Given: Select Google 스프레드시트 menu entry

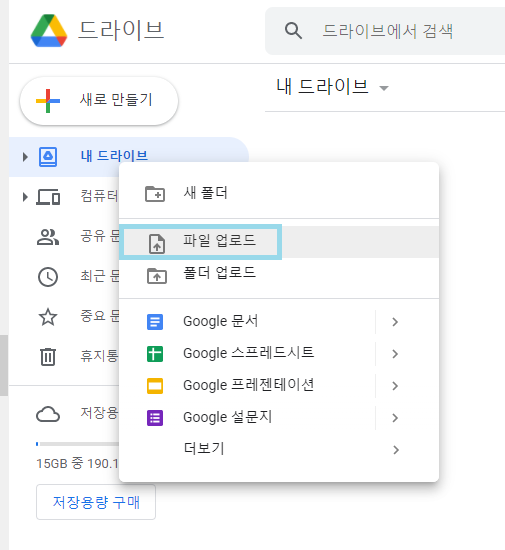Looking at the screenshot, I should coord(279,354).
